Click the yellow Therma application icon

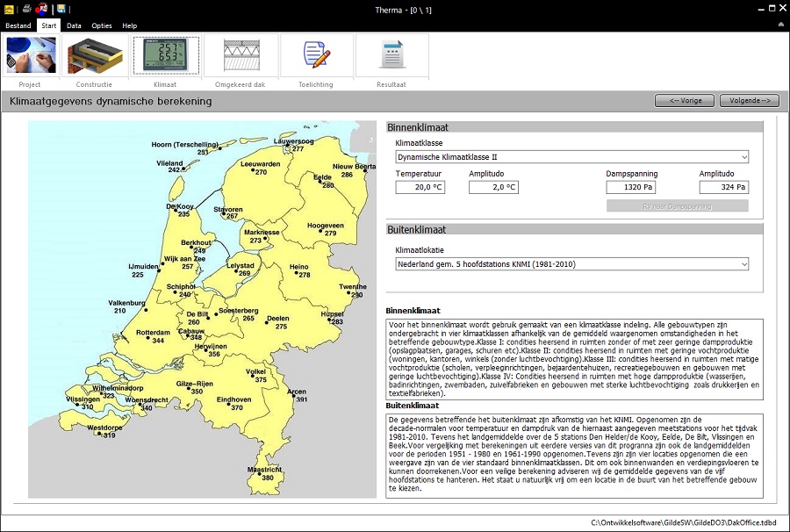(9, 9)
